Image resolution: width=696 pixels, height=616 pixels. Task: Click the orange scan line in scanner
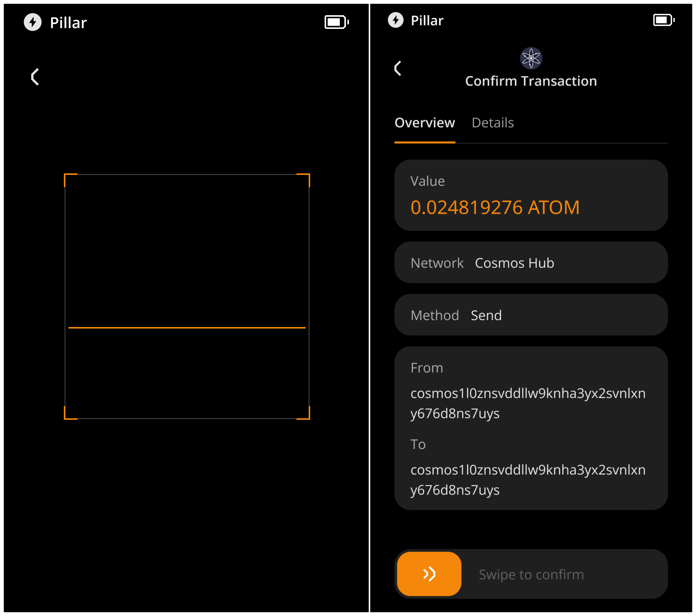coord(187,327)
